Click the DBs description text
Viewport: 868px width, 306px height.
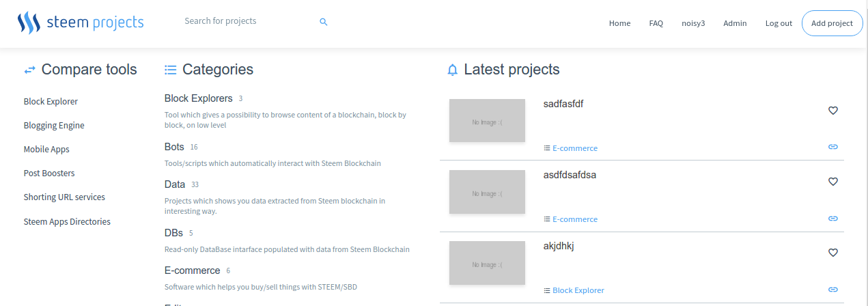(287, 250)
